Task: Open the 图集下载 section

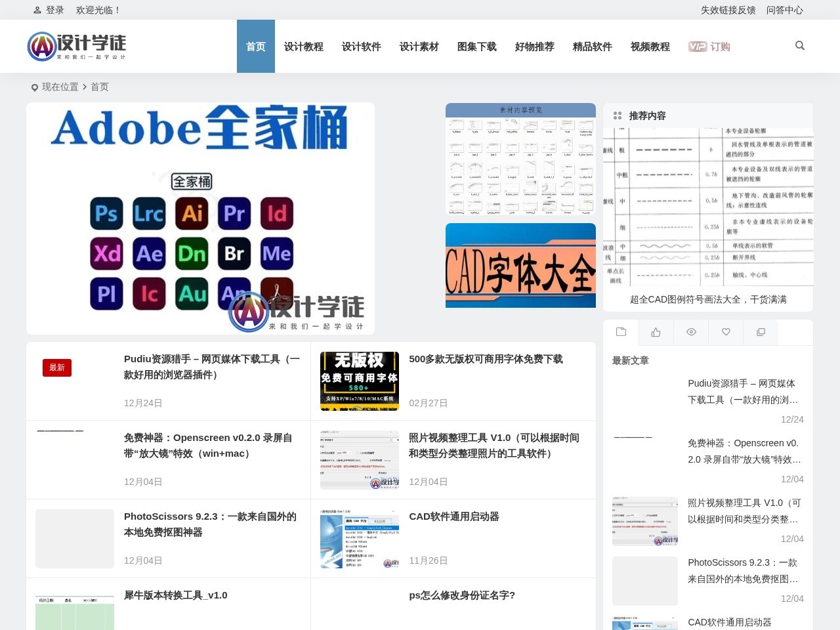Action: click(477, 46)
